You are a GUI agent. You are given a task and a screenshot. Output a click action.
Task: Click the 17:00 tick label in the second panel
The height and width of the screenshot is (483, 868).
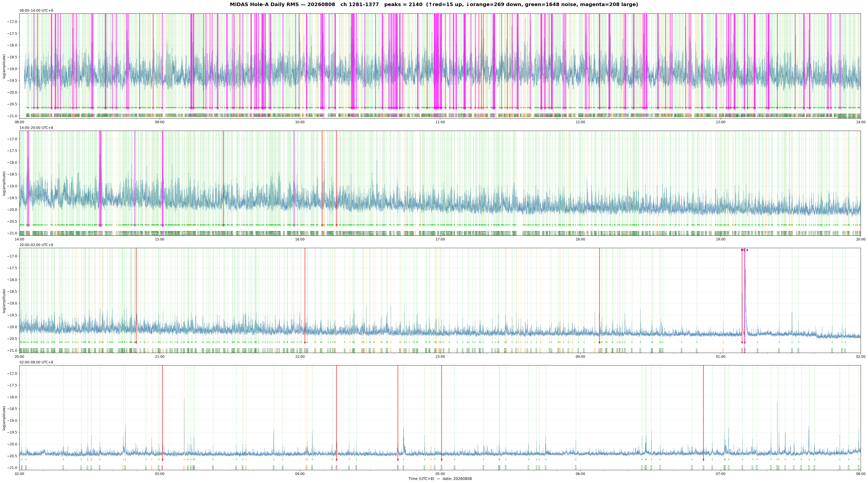coord(440,239)
